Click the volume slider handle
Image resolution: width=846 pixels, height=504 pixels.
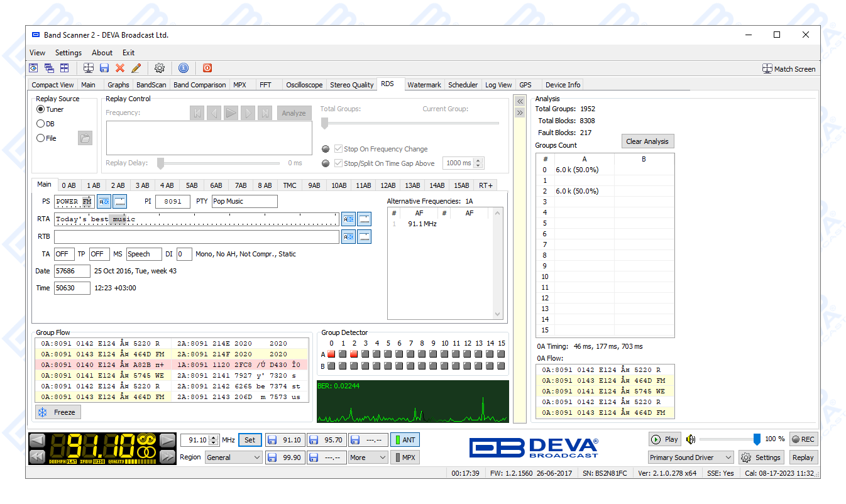tap(757, 439)
